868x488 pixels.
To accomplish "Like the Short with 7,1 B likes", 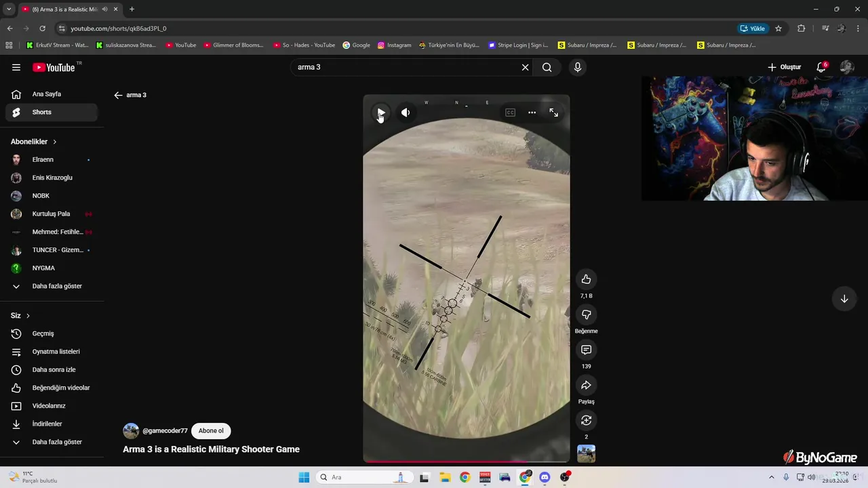I will [x=586, y=279].
